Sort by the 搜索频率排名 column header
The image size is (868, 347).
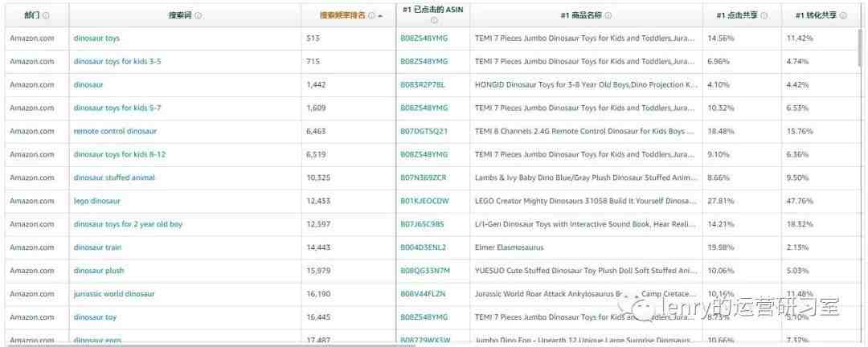[x=343, y=15]
